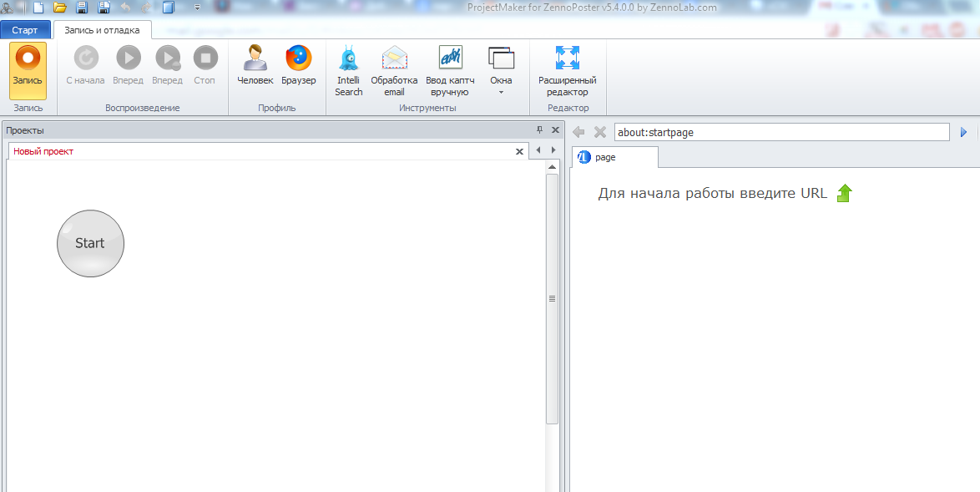Viewport: 980px width, 492px height.
Task: Click the Для начала работы введите URL text
Action: [713, 193]
